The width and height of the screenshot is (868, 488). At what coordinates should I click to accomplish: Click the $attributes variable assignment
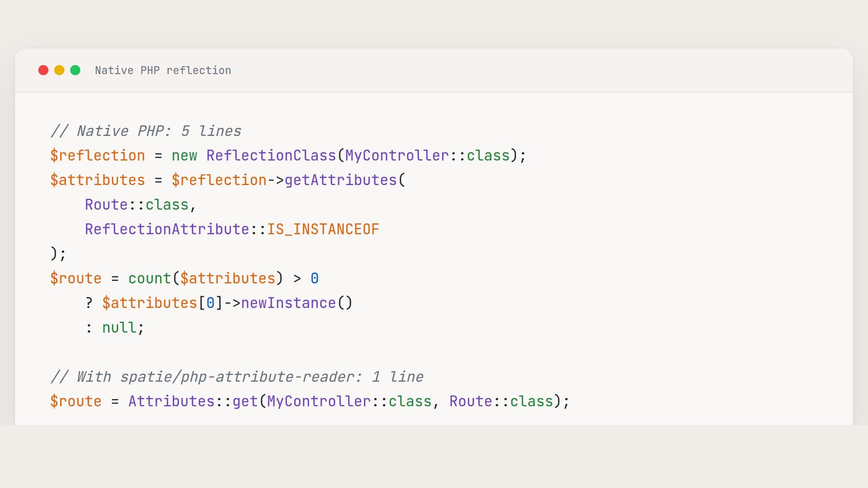pyautogui.click(x=98, y=180)
